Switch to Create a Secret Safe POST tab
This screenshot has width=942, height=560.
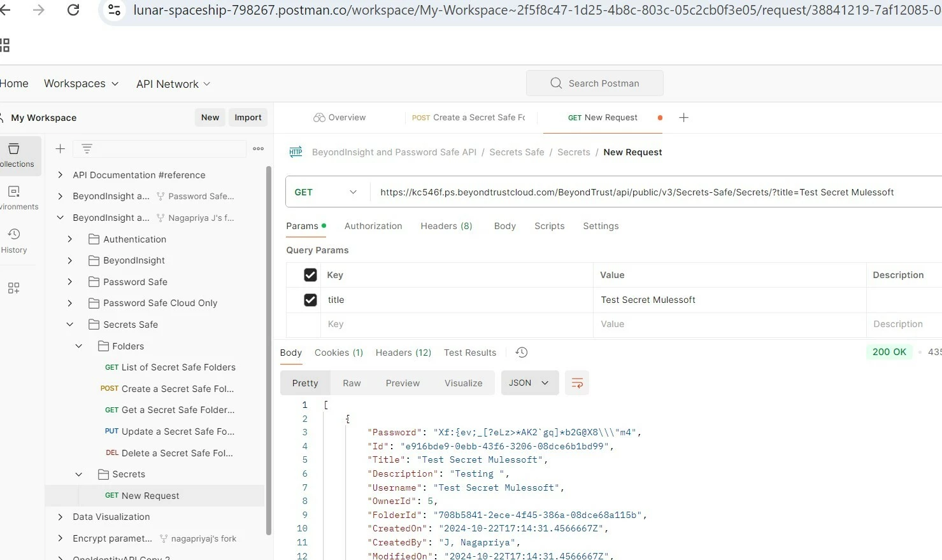[x=468, y=118]
